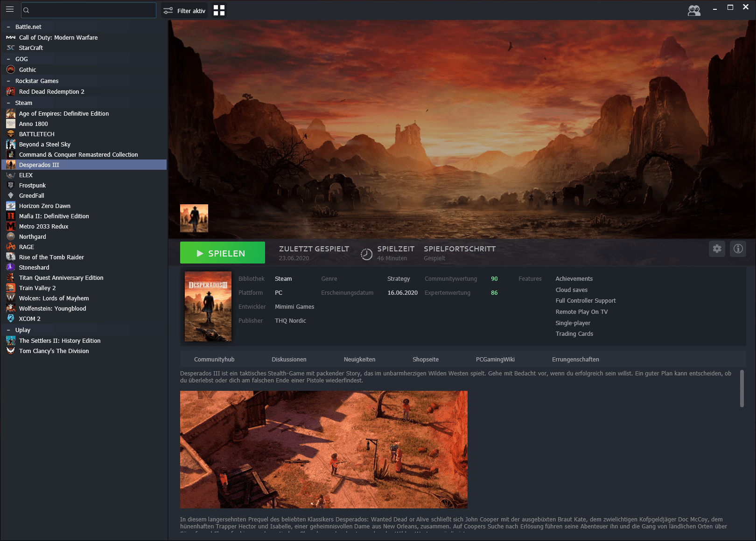The width and height of the screenshot is (756, 541).
Task: Toggle the game info panel button
Action: (x=738, y=249)
